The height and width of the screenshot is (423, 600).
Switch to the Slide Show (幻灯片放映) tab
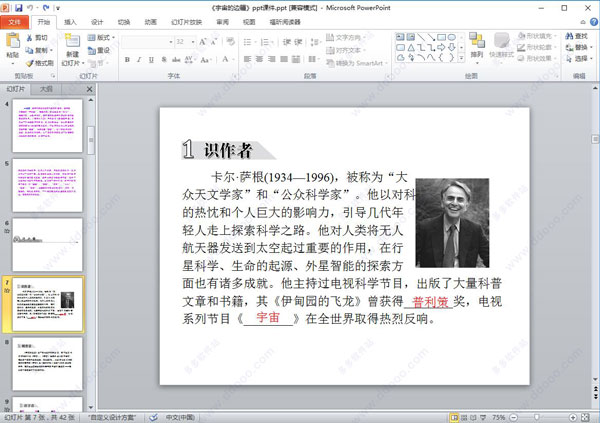[186, 22]
